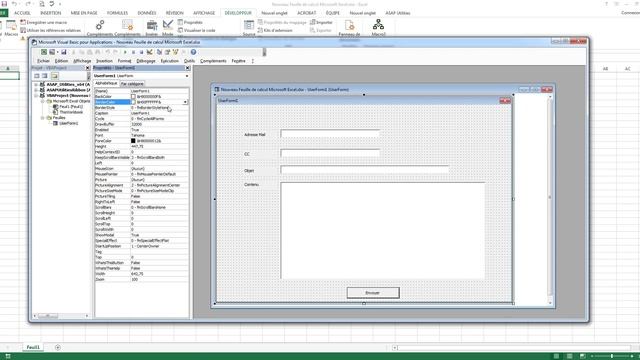Viewport: 640px width, 360px height.
Task: Open the Outils menu in VBA editor
Action: click(189, 61)
